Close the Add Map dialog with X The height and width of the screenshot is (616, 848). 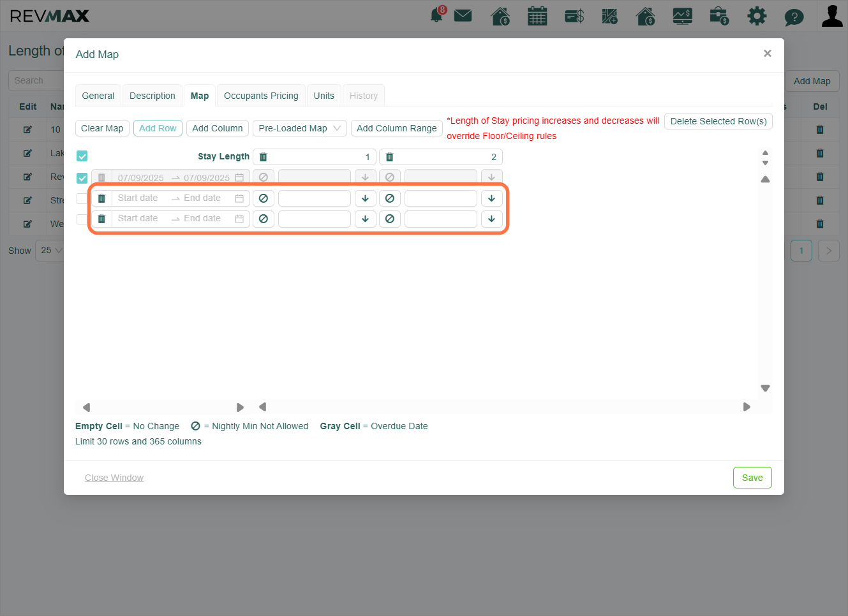768,54
